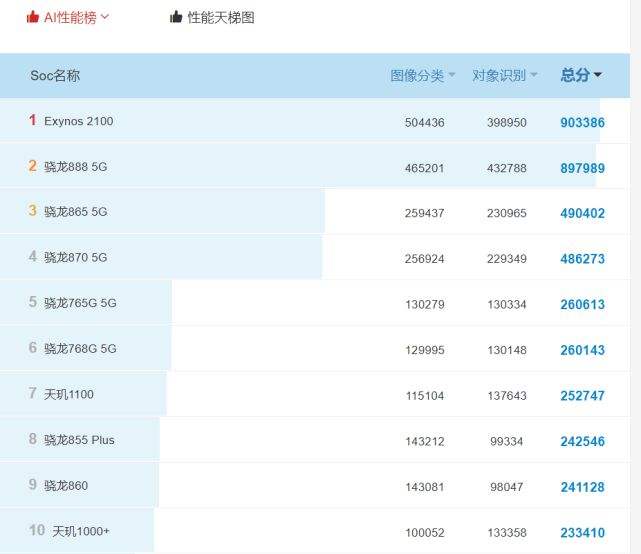Click object recognition value 133358

coord(507,532)
